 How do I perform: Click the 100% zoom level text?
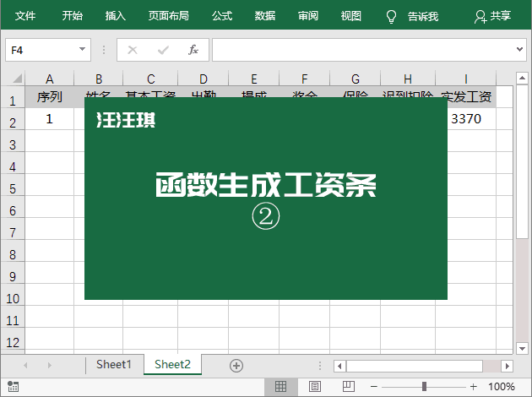point(501,387)
